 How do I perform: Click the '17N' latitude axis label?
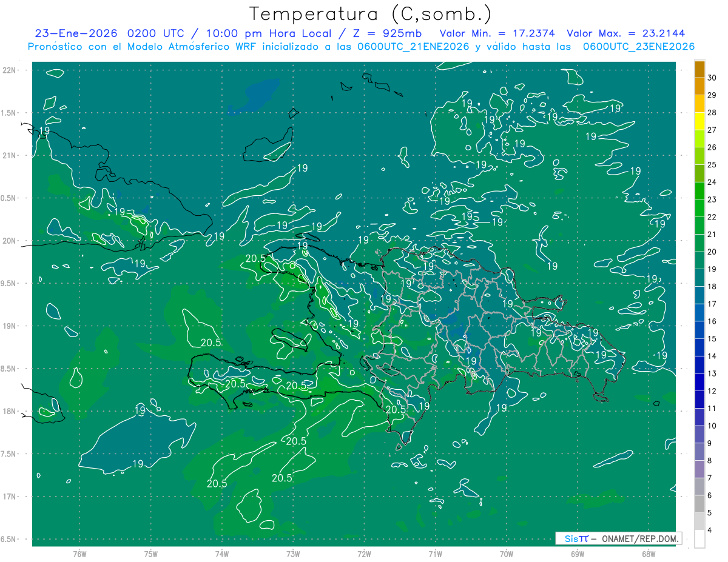(x=10, y=497)
